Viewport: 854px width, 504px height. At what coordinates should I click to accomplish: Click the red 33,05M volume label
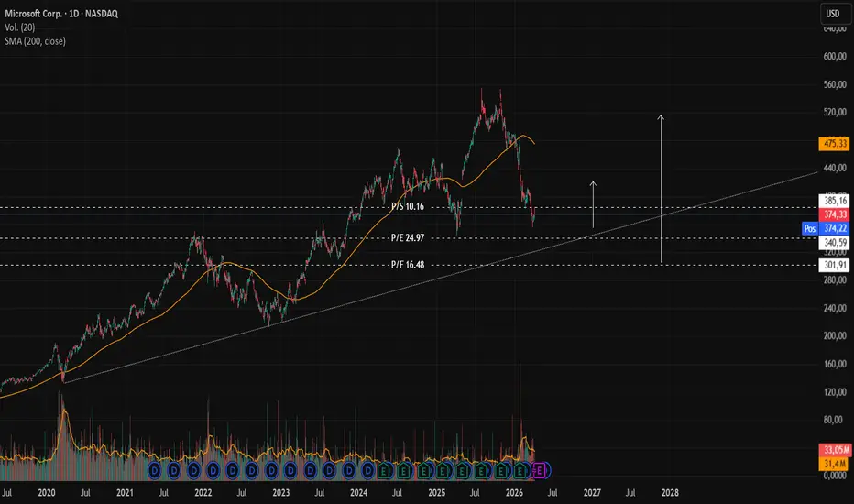(835, 450)
